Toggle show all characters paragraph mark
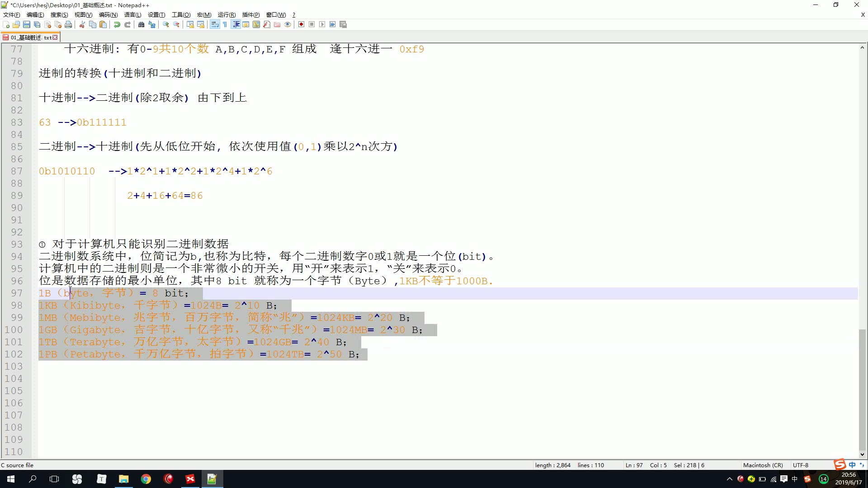Image resolution: width=868 pixels, height=488 pixels. tap(225, 24)
